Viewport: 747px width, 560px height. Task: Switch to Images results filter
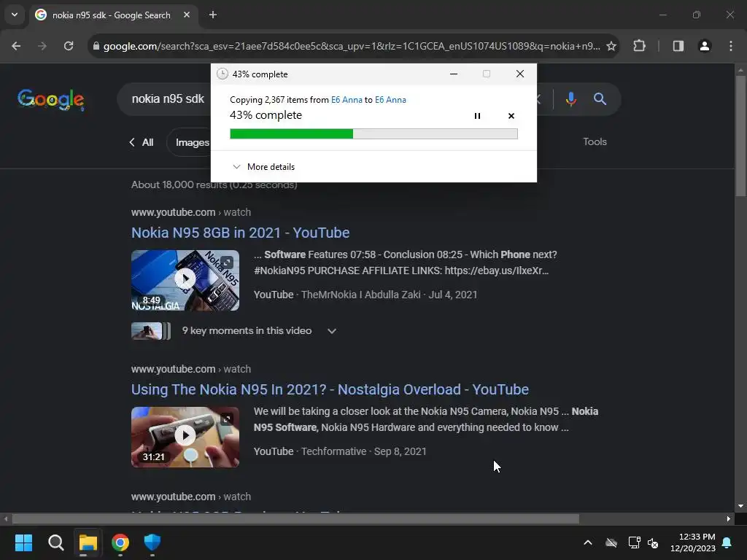pyautogui.click(x=193, y=142)
